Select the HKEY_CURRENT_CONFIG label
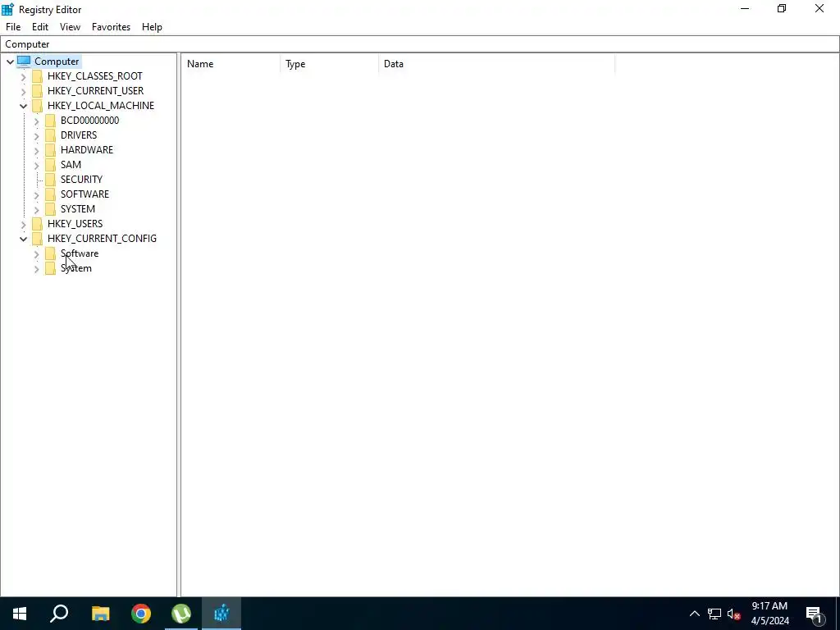This screenshot has height=630, width=840. click(102, 239)
